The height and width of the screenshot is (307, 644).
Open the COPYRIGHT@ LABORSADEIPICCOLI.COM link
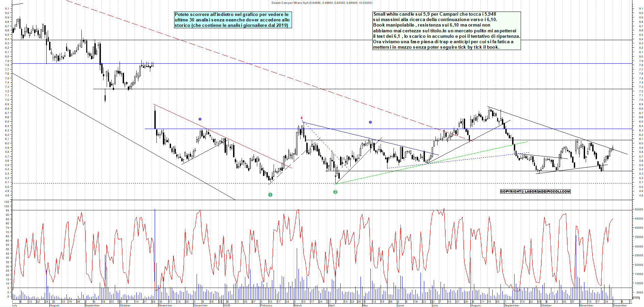click(x=535, y=192)
